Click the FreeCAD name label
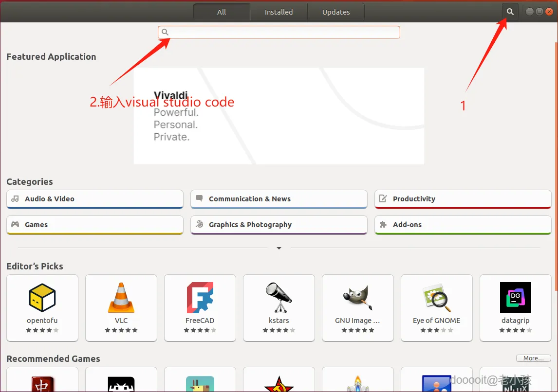This screenshot has width=558, height=392. (200, 321)
